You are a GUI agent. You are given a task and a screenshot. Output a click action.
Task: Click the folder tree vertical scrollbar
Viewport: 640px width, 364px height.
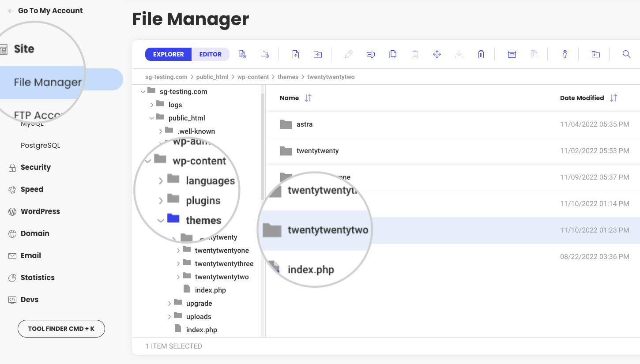click(263, 146)
